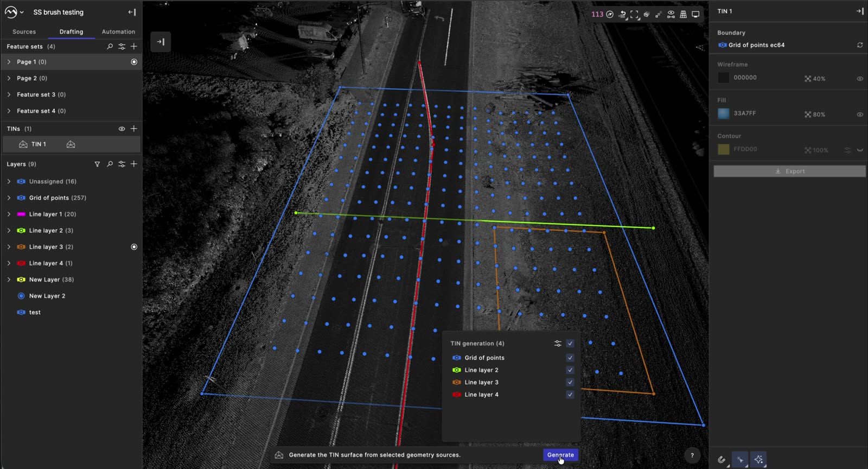Toggle TINs visibility eye icon
The image size is (868, 469).
(x=122, y=129)
